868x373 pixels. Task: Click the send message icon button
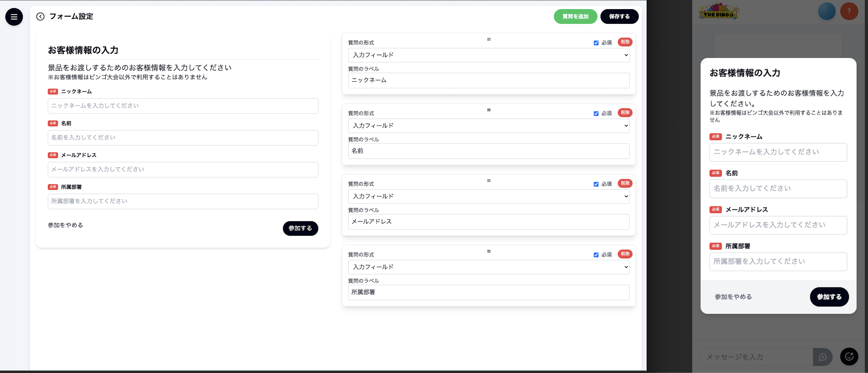822,357
